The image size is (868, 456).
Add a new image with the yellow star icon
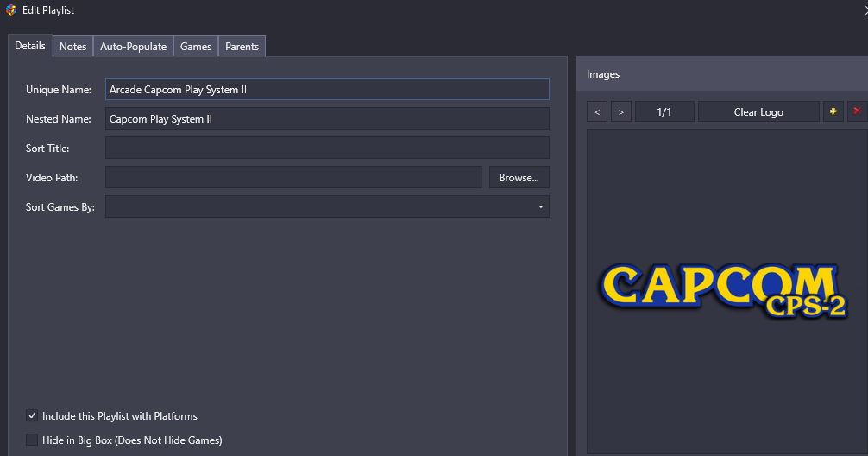[x=833, y=111]
